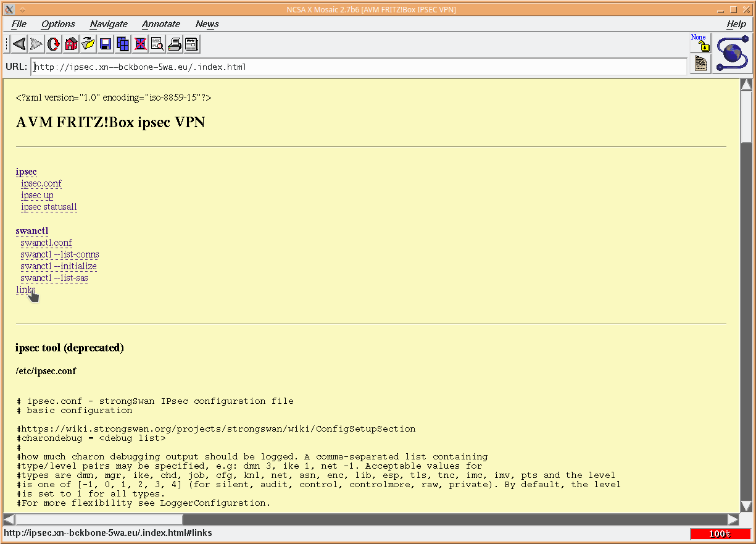This screenshot has height=544, width=756.
Task: Follow the 'swanctl.conf' link
Action: coord(46,243)
